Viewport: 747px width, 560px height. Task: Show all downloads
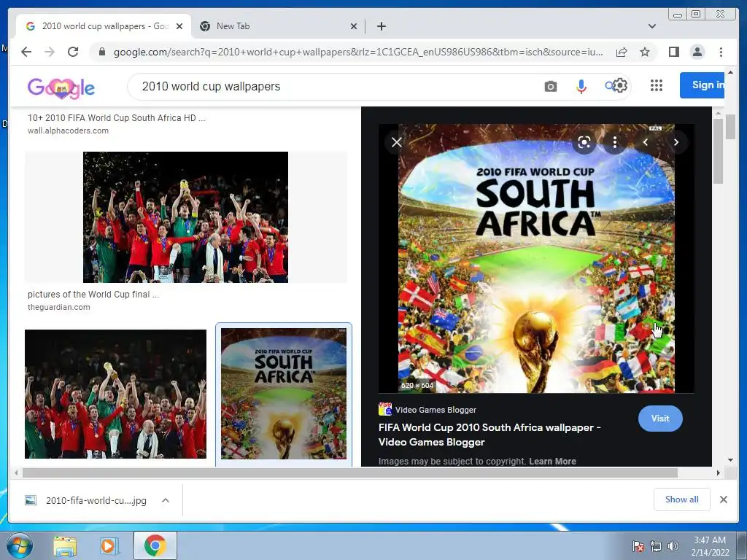(682, 499)
